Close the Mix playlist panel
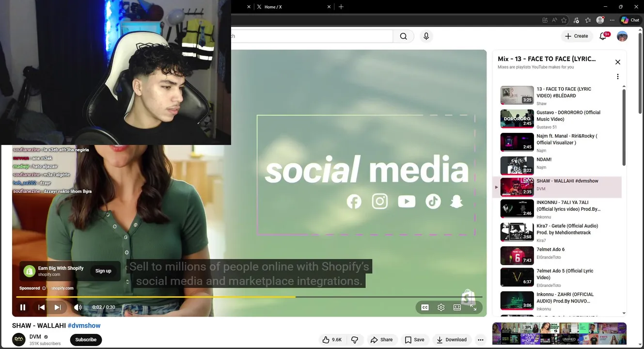Image resolution: width=644 pixels, height=349 pixels. coord(617,62)
